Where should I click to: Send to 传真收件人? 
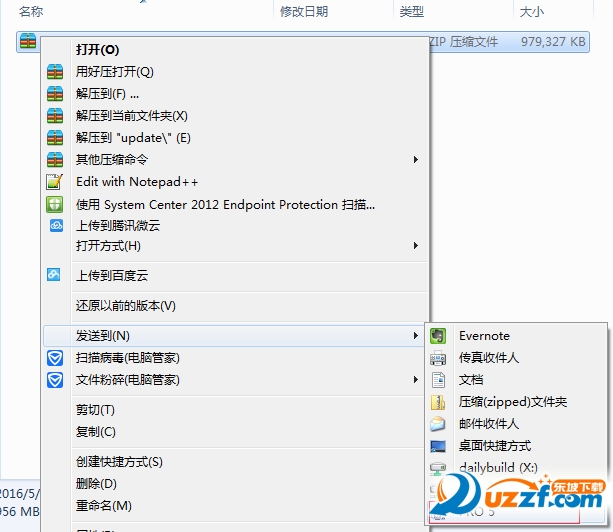click(x=516, y=358)
